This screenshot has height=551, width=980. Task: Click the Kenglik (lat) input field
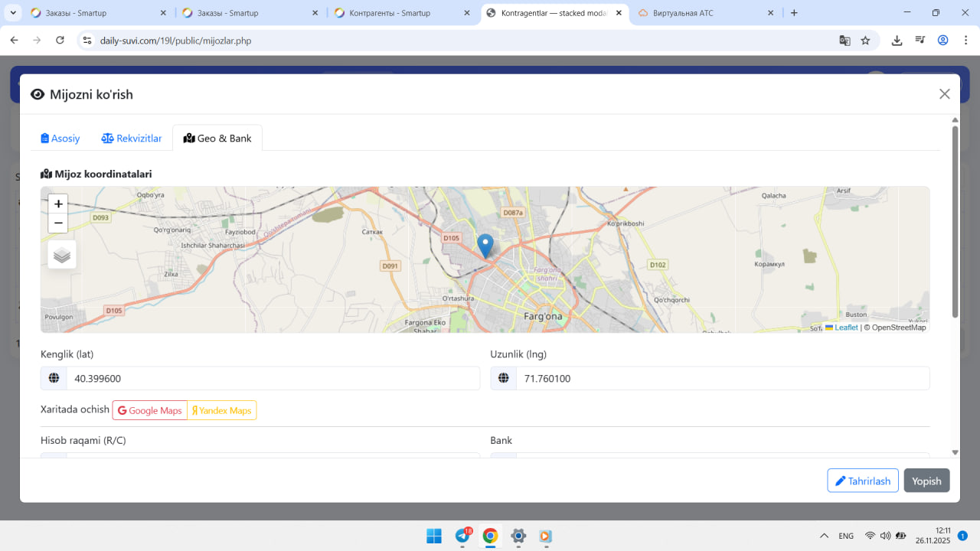coord(273,379)
